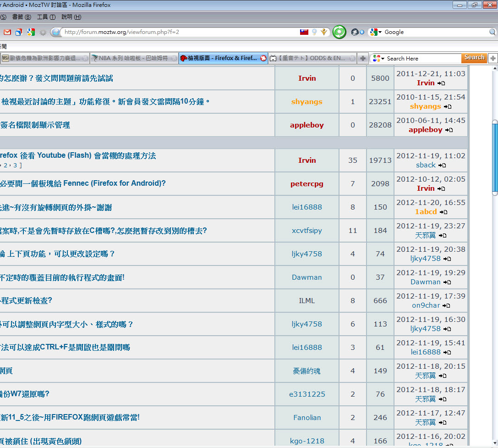This screenshot has height=448, width=498.
Task: Jump to latest post by on9char
Action: point(446,305)
